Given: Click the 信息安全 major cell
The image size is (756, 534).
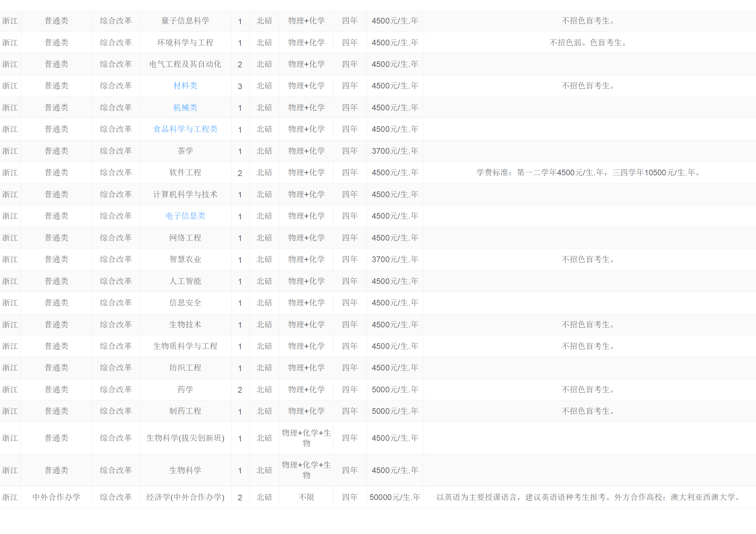Looking at the screenshot, I should point(185,303).
